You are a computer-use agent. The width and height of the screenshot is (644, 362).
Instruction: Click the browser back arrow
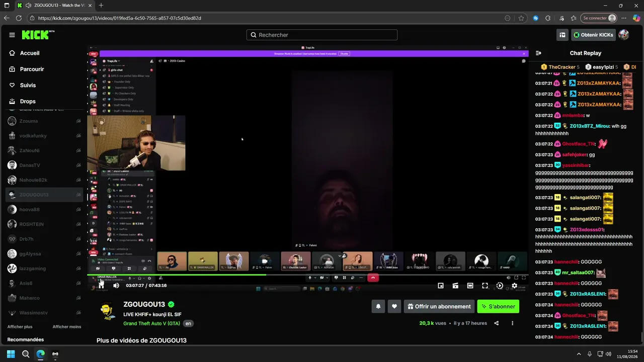pyautogui.click(x=7, y=18)
